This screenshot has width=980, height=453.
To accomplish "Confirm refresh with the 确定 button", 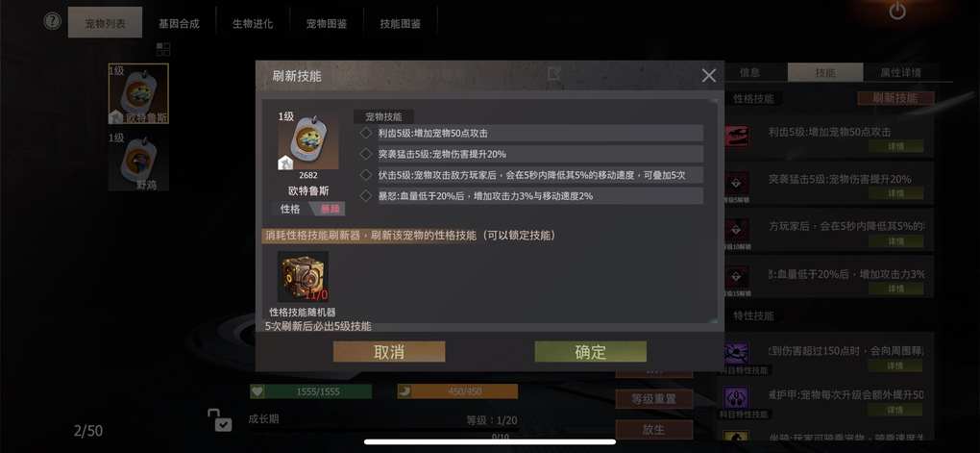I will [x=591, y=352].
